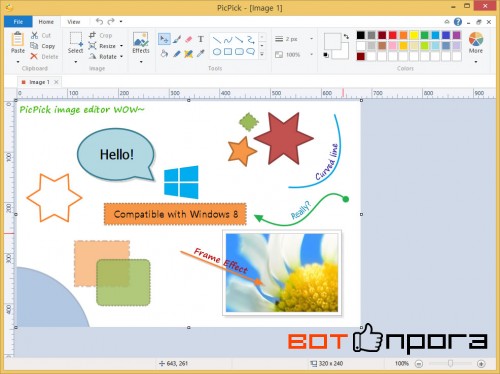Choose the curved arrow shape

[x=251, y=40]
